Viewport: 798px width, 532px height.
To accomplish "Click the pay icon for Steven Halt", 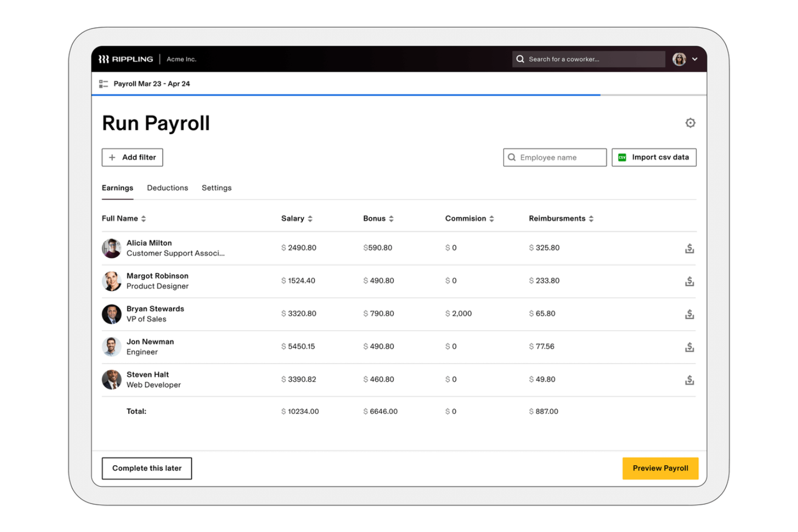I will [689, 380].
